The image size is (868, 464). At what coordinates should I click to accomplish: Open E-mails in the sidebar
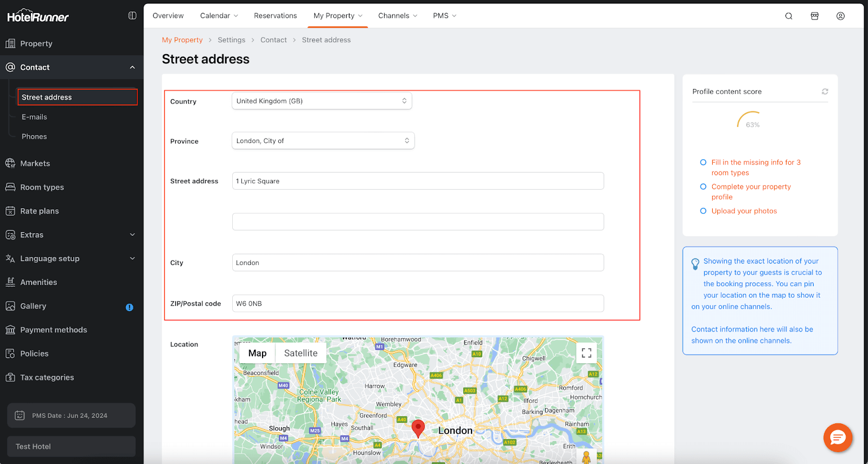coord(34,117)
